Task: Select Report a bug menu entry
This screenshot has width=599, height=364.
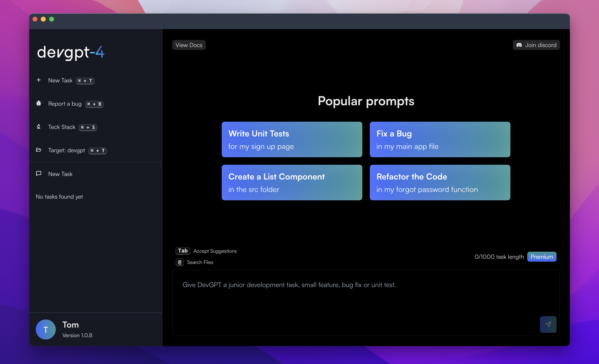Action: 65,104
